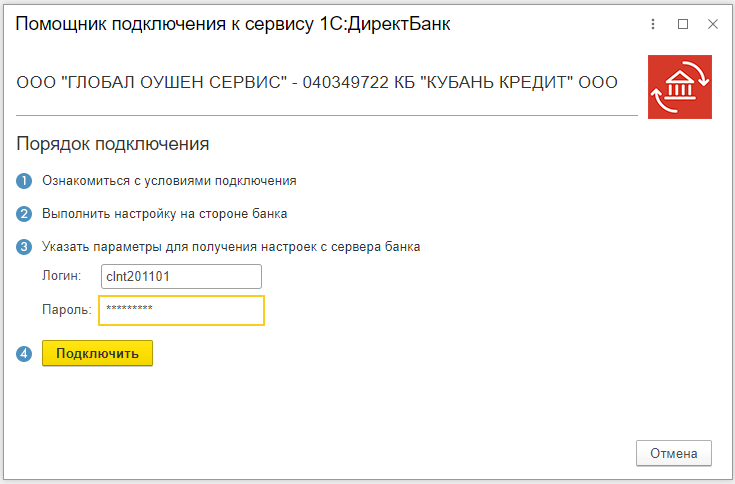This screenshot has width=735, height=484.
Task: Select the step 3 number badge
Action: pos(24,247)
